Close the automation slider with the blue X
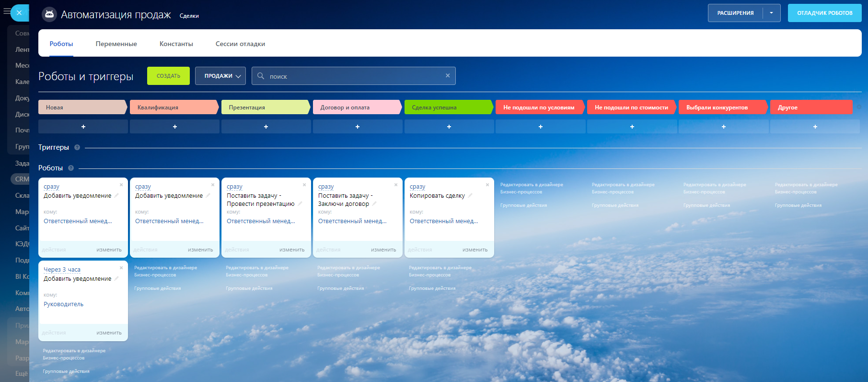Viewport: 868px width, 382px height. pyautogui.click(x=19, y=13)
